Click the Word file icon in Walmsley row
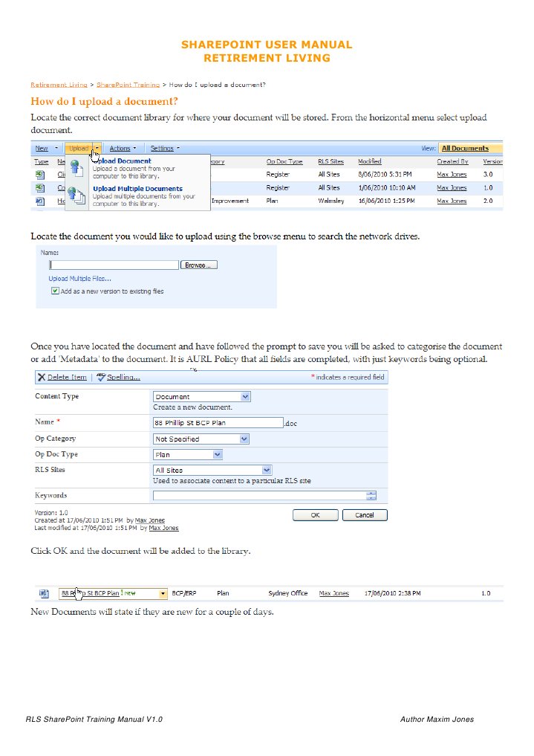The width and height of the screenshot is (534, 756). (x=40, y=201)
